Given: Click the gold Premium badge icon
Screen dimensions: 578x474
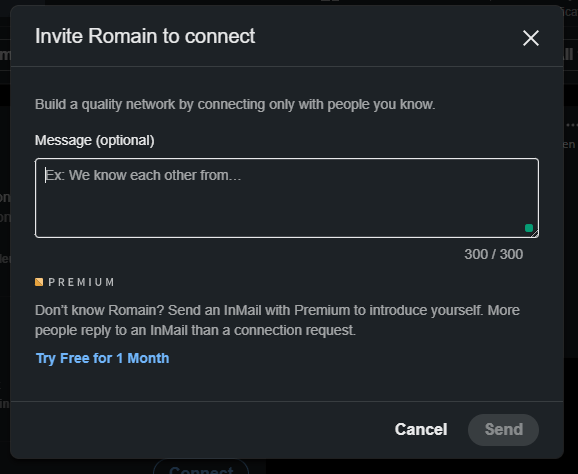Looking at the screenshot, I should 39,282.
